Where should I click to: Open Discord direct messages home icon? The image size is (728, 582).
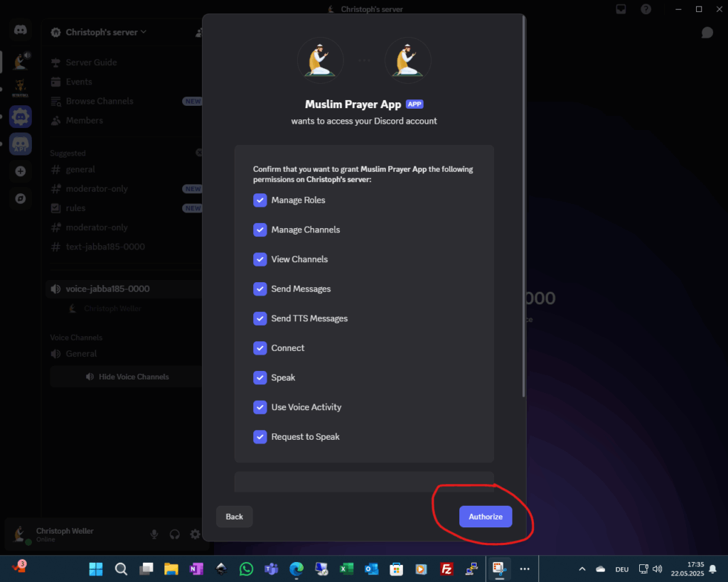click(21, 30)
